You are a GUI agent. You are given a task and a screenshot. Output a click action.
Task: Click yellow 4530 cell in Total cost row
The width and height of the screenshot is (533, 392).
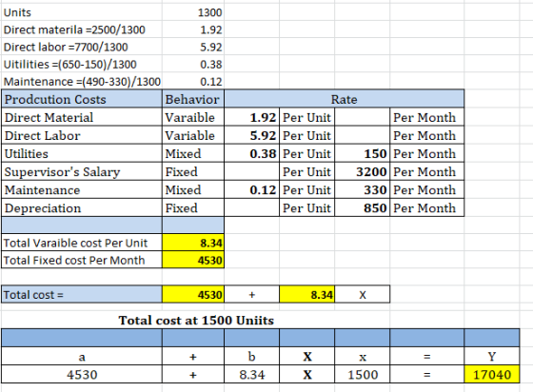click(193, 295)
